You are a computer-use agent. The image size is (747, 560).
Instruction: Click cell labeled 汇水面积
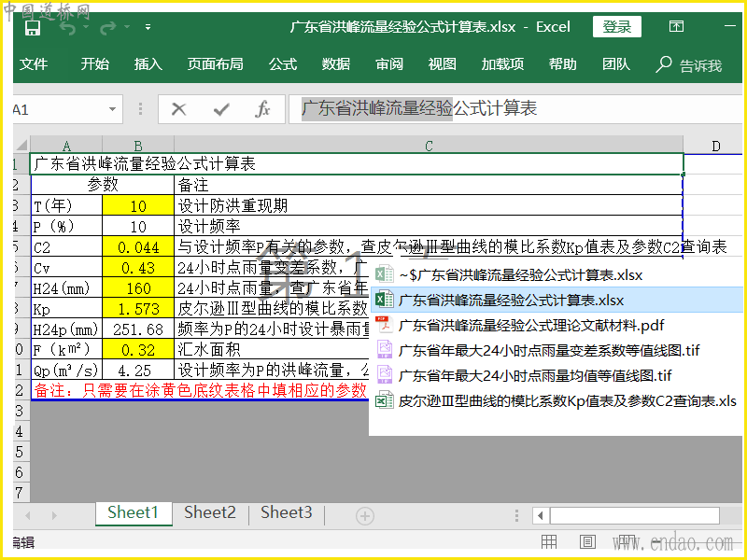(272, 349)
